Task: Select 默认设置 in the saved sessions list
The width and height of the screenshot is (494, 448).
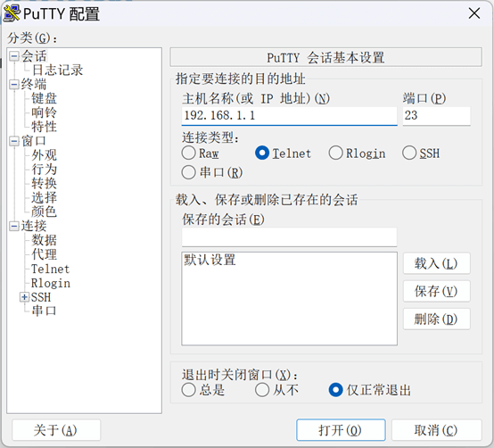Action: (x=210, y=260)
